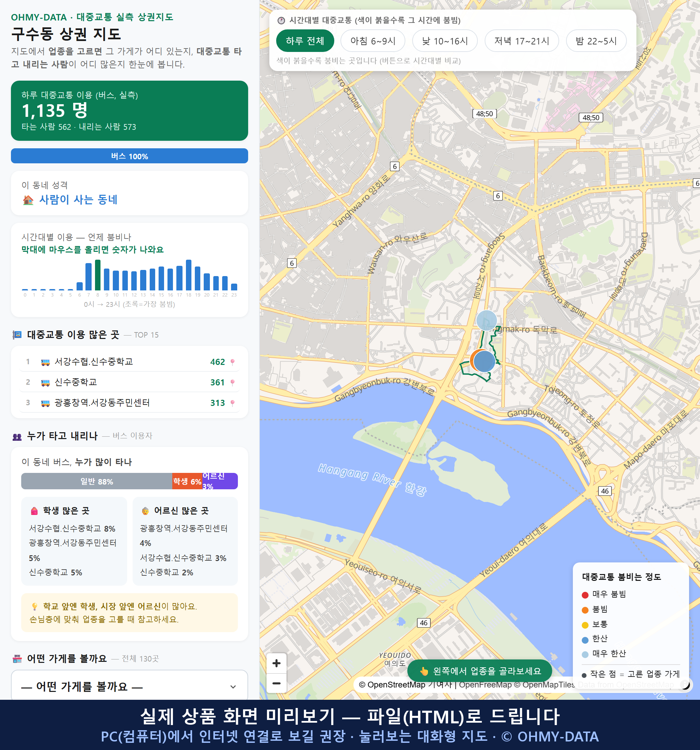Select 신수중학교 rank 2 stop row

pyautogui.click(x=130, y=382)
